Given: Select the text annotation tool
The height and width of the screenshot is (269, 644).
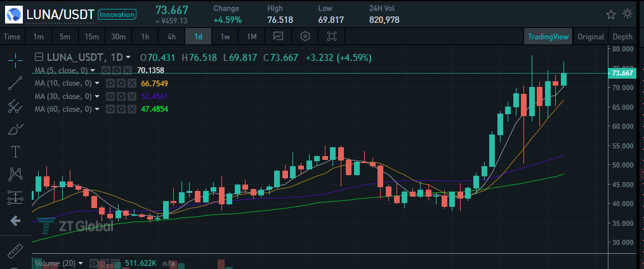Looking at the screenshot, I should click(x=15, y=152).
